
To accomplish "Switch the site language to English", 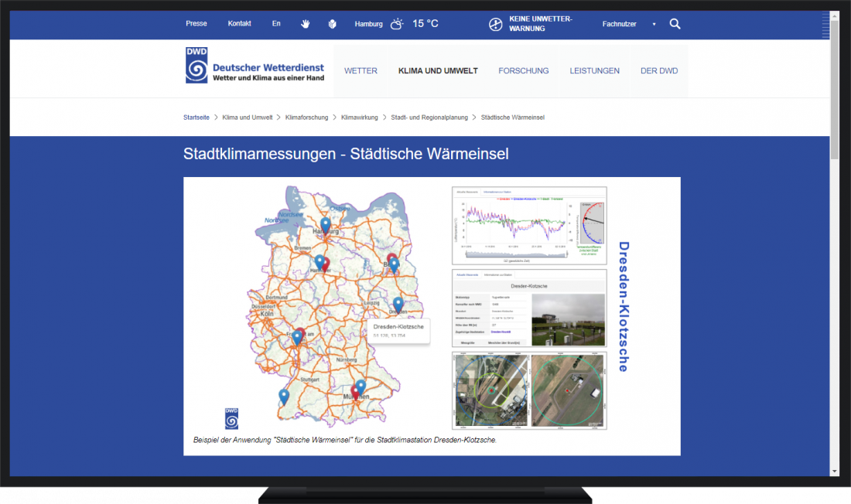I will tap(276, 23).
